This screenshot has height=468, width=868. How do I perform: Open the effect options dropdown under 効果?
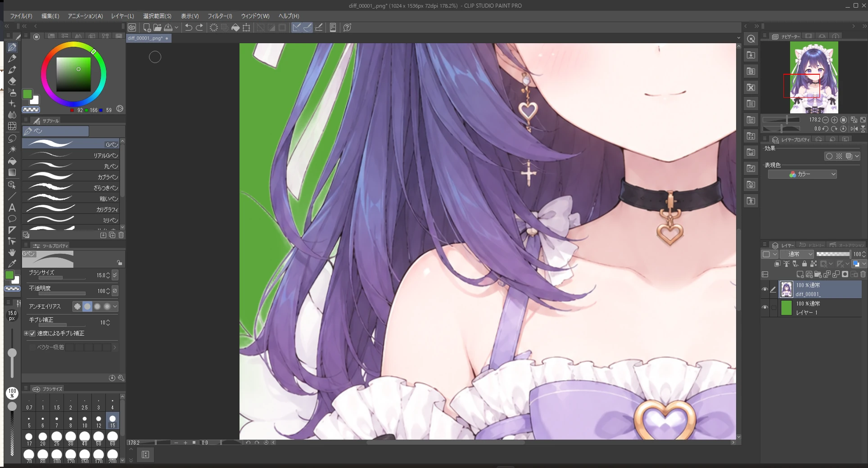pos(857,156)
